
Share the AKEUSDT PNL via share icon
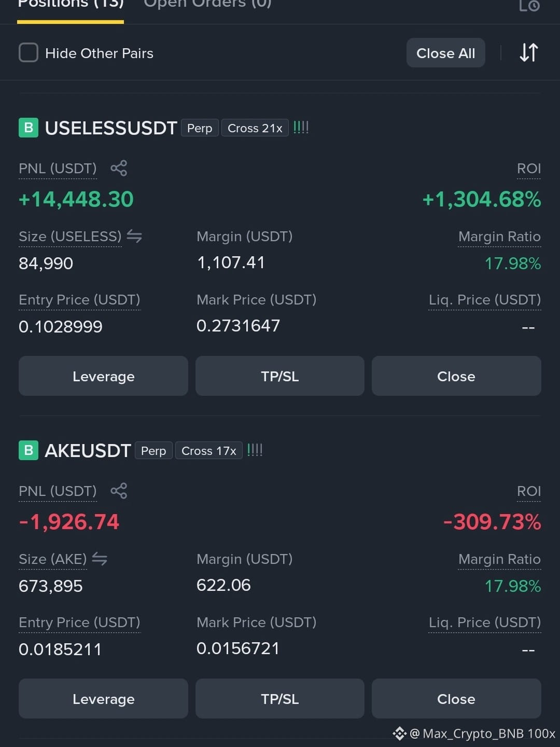click(x=119, y=491)
